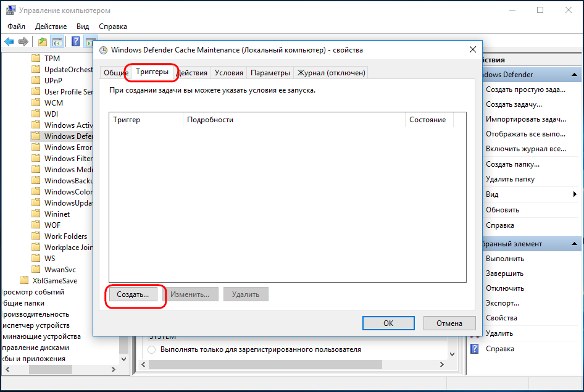Click the folder icon next to XblGameSave
584x392 pixels.
(x=24, y=280)
